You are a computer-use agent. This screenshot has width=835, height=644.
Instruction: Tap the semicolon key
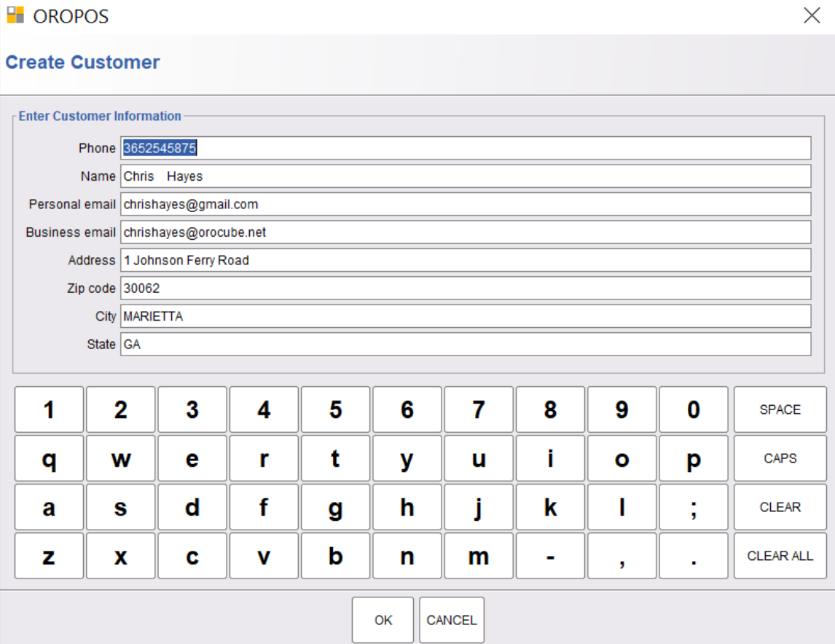[694, 507]
